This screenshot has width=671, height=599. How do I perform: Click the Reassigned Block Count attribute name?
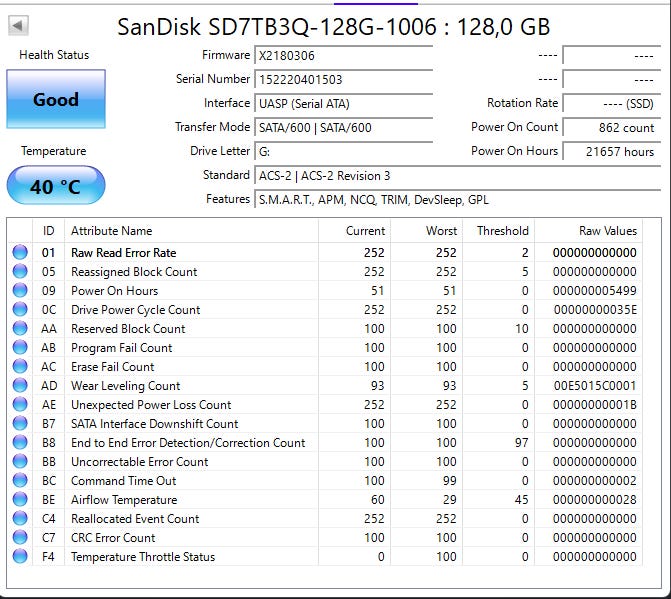134,272
